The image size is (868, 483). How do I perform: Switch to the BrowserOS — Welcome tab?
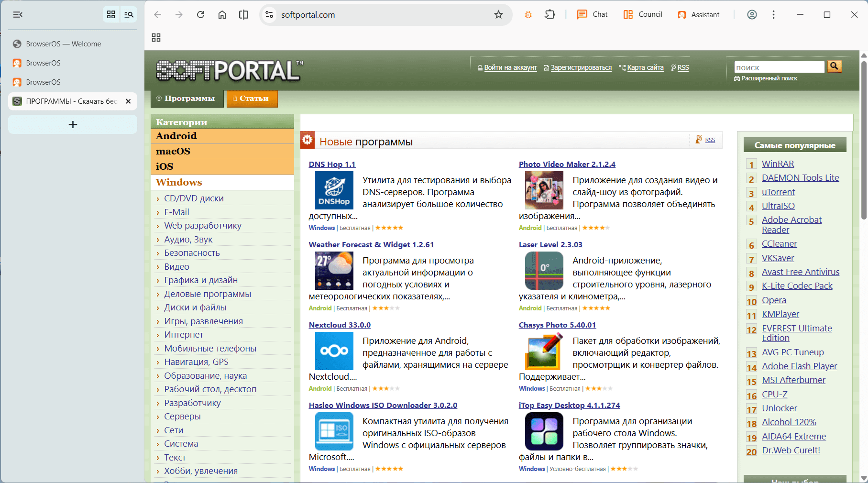tap(73, 44)
